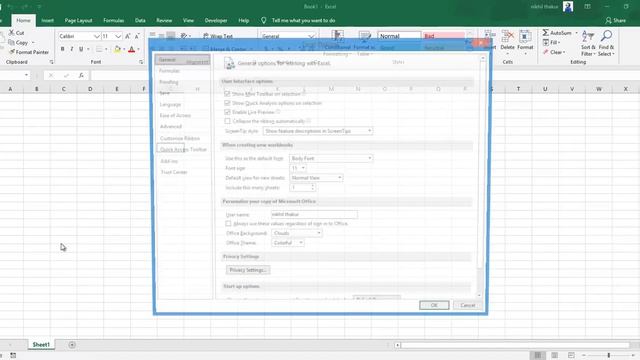Toggle Bold formatting in Font group
Viewport: 640px width, 360px height.
tap(62, 49)
